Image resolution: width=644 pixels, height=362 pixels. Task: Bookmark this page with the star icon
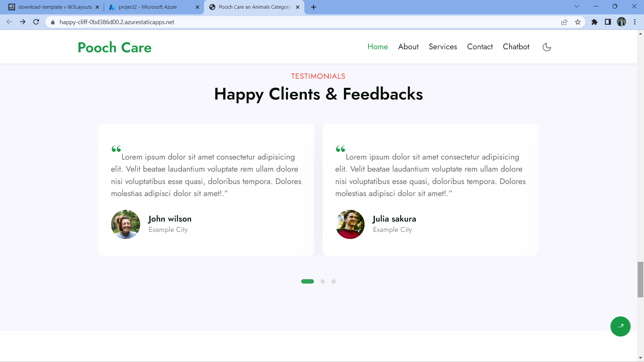pyautogui.click(x=578, y=22)
